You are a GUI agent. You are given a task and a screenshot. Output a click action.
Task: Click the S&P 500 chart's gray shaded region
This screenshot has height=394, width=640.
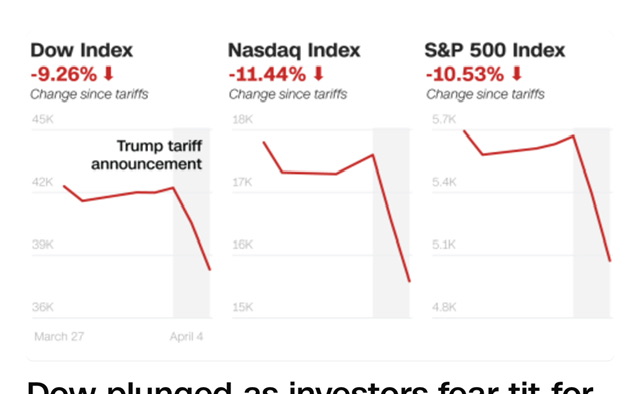[x=591, y=223]
